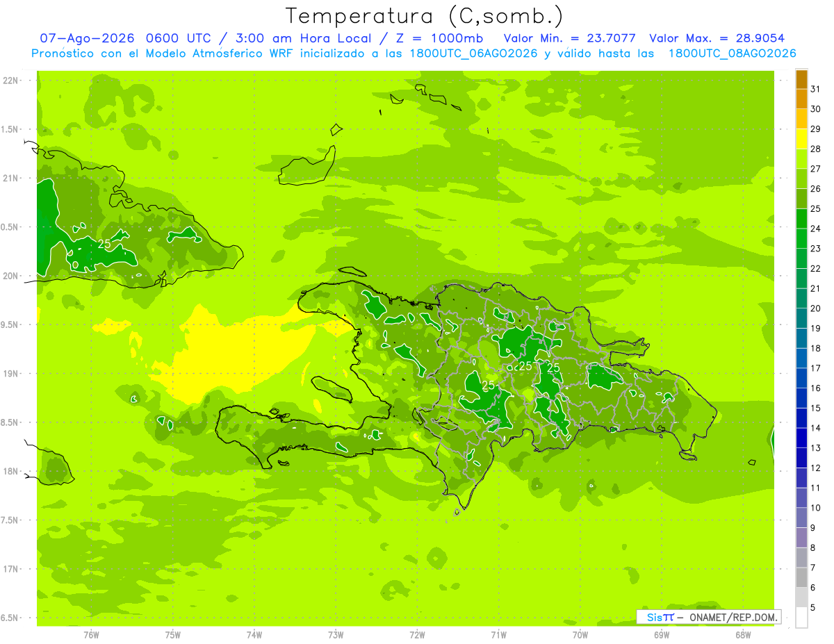Click the 25 contour label over Cuba
834x644 pixels.
click(104, 244)
